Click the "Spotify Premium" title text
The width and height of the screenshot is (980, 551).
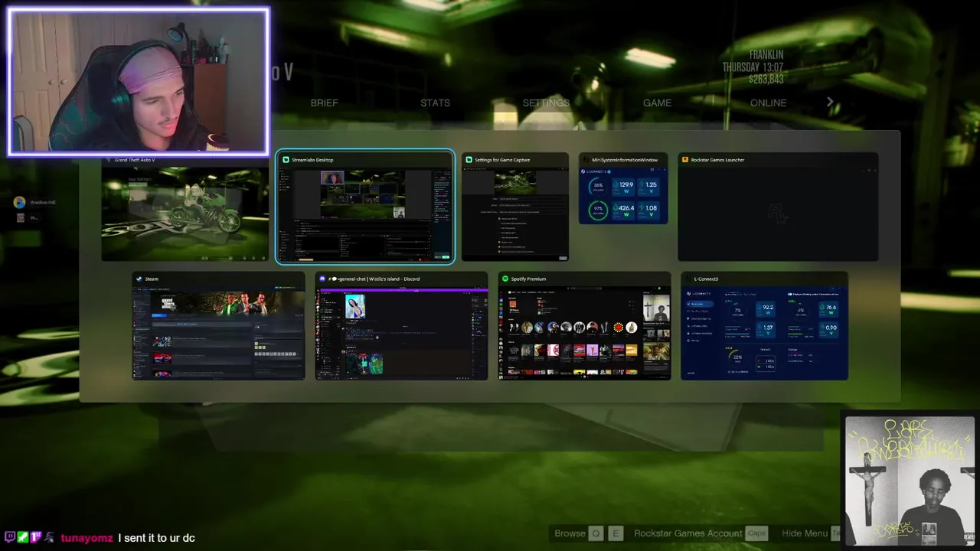pyautogui.click(x=528, y=279)
